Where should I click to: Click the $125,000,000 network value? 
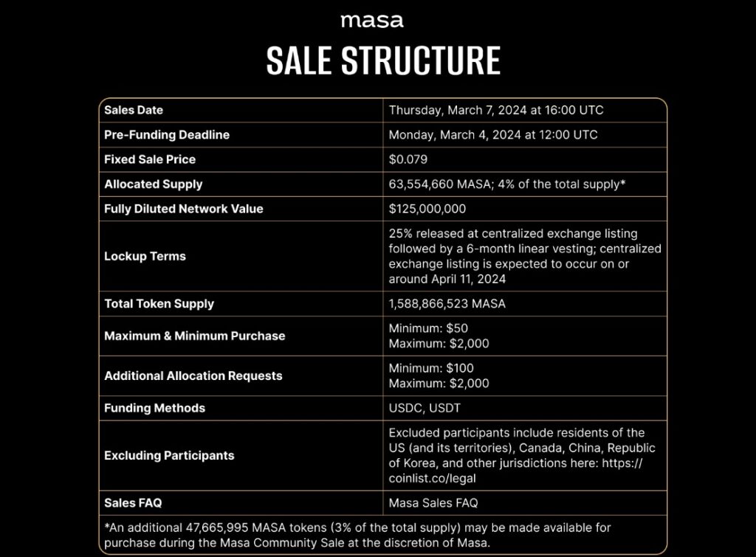click(x=427, y=209)
